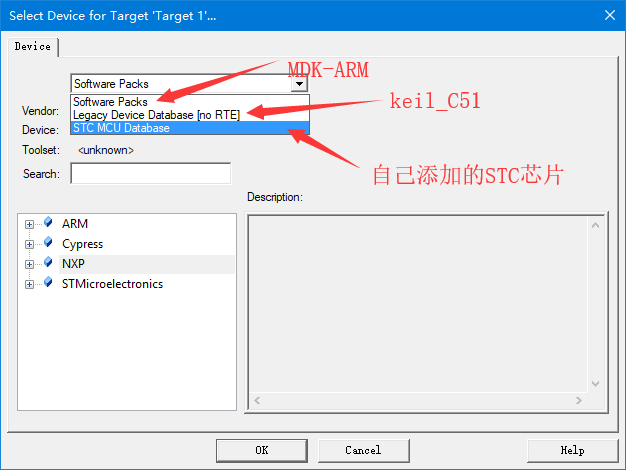Switch to the Device tab
Screen dimensions: 626x470
33,47
